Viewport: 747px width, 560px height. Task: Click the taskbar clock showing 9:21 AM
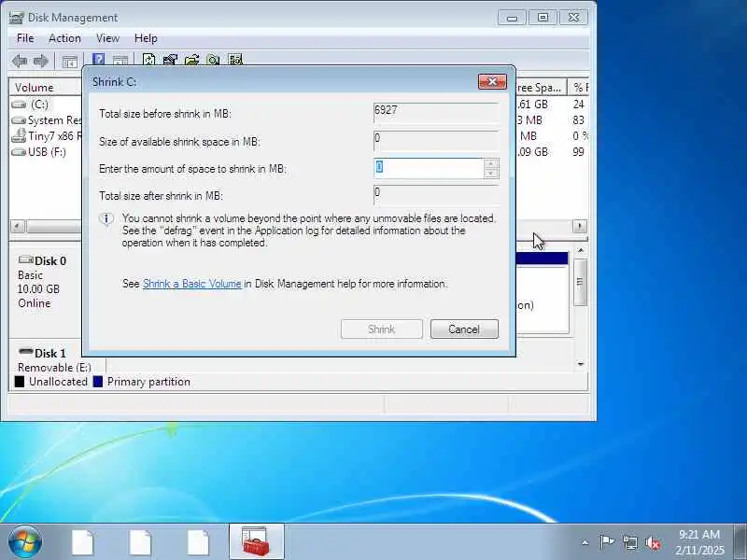click(699, 542)
